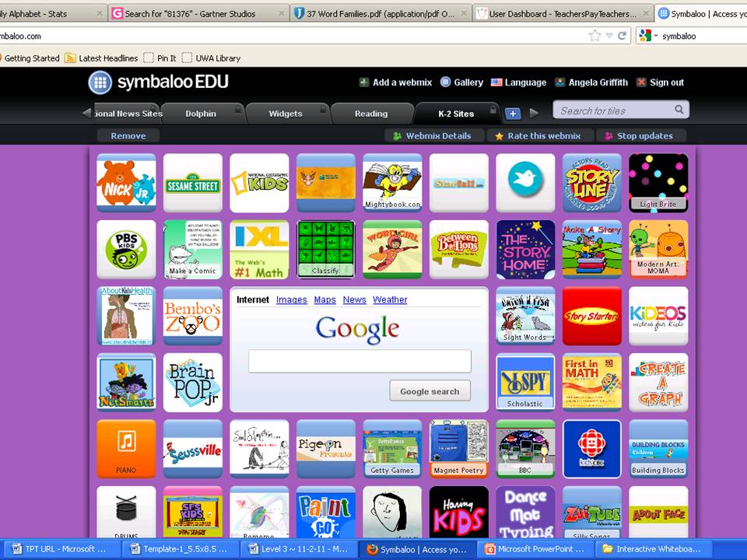Open the NetSmartz tile
The image size is (747, 560).
click(x=126, y=383)
